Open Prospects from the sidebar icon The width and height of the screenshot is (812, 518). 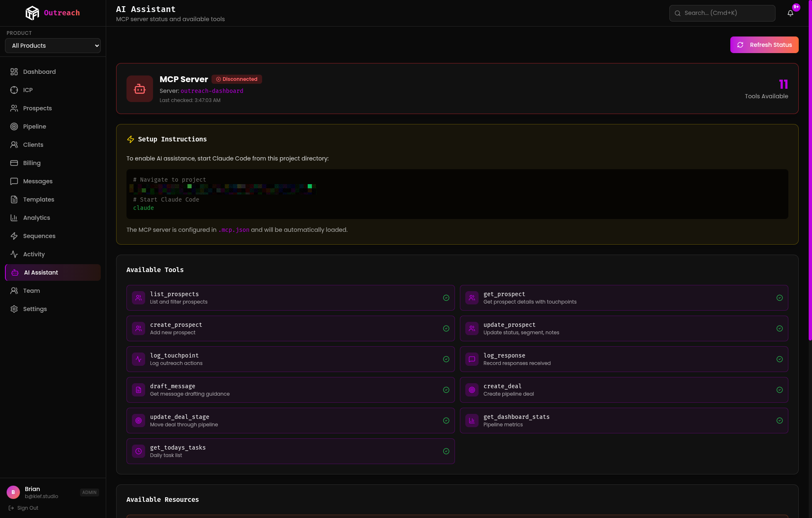point(14,108)
